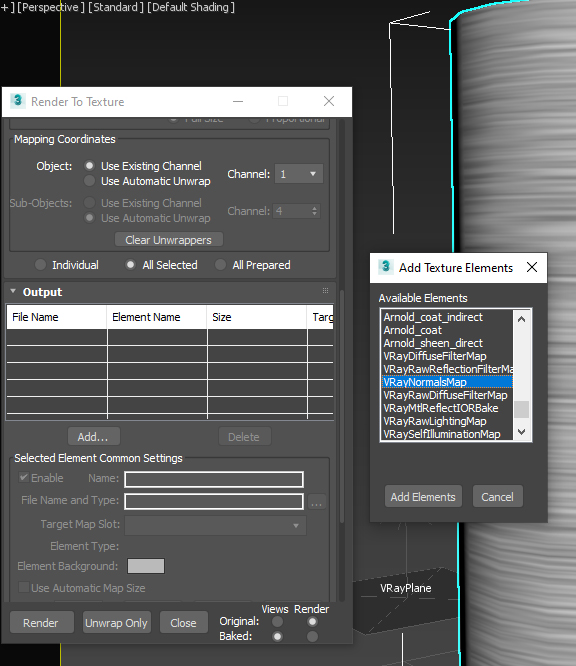The height and width of the screenshot is (666, 576).
Task: Click the Name input field
Action: click(214, 479)
